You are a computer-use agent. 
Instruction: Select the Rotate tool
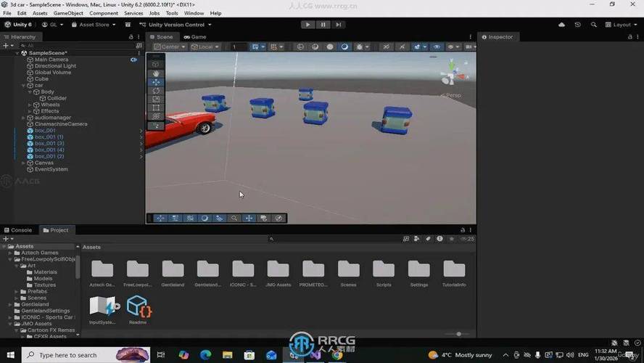[156, 91]
